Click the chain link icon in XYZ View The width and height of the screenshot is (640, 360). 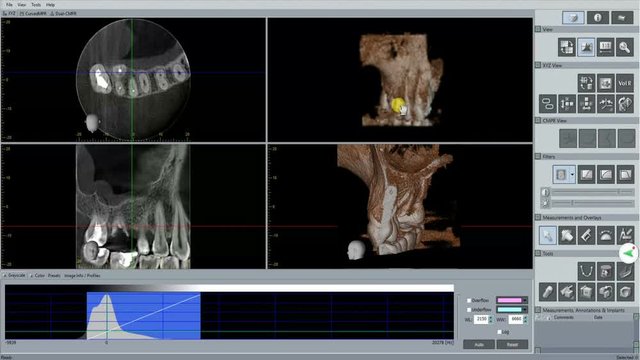pyautogui.click(x=548, y=103)
